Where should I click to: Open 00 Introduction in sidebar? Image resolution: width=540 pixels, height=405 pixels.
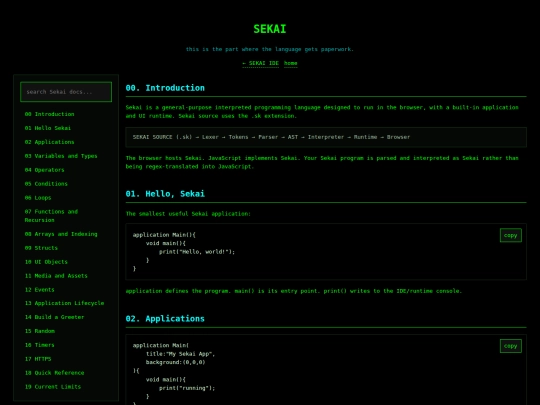click(x=49, y=114)
